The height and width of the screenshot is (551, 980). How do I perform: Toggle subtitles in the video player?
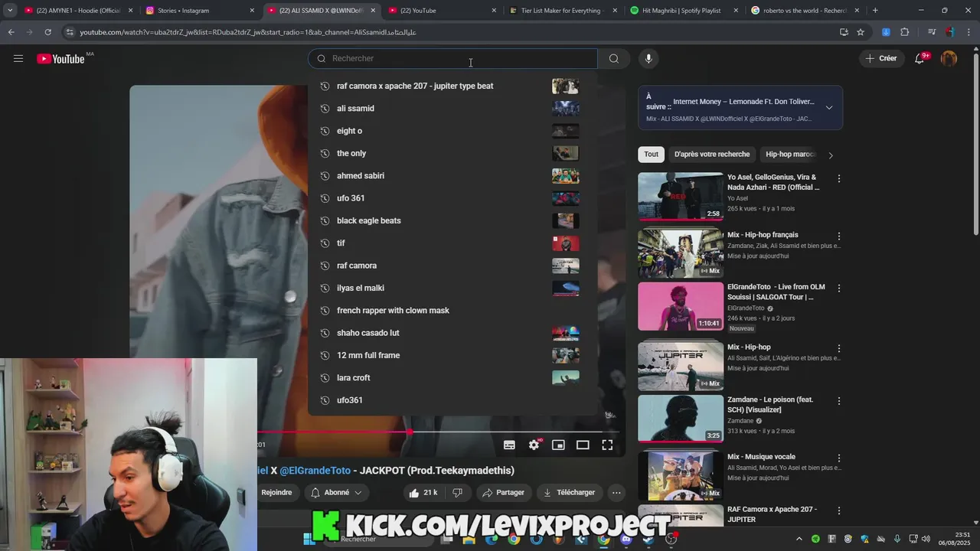point(509,445)
